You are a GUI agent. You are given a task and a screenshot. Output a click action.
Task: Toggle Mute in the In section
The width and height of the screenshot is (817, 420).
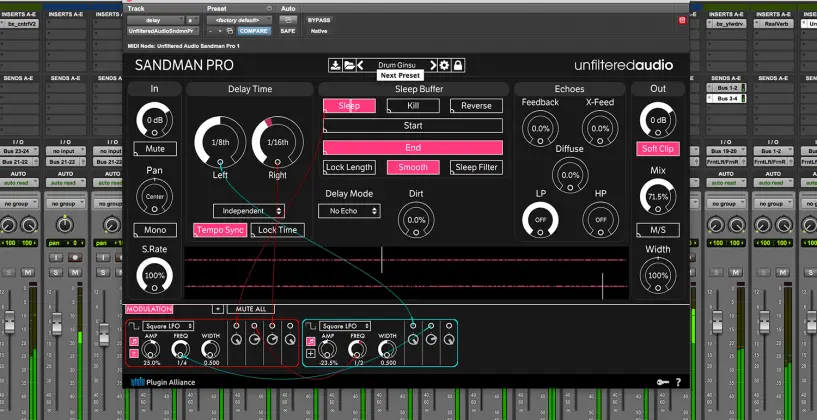coord(155,149)
